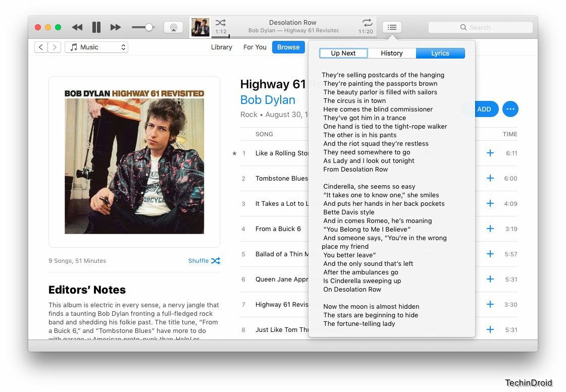Viewport: 566px width, 392px height.
Task: Adjust the volume slider knob
Action: 149,27
